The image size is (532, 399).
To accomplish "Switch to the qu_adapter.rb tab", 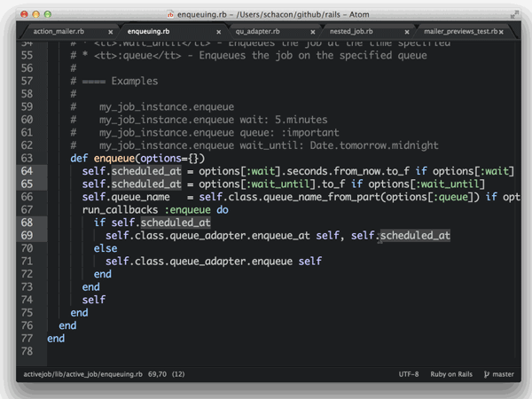I will (257, 31).
